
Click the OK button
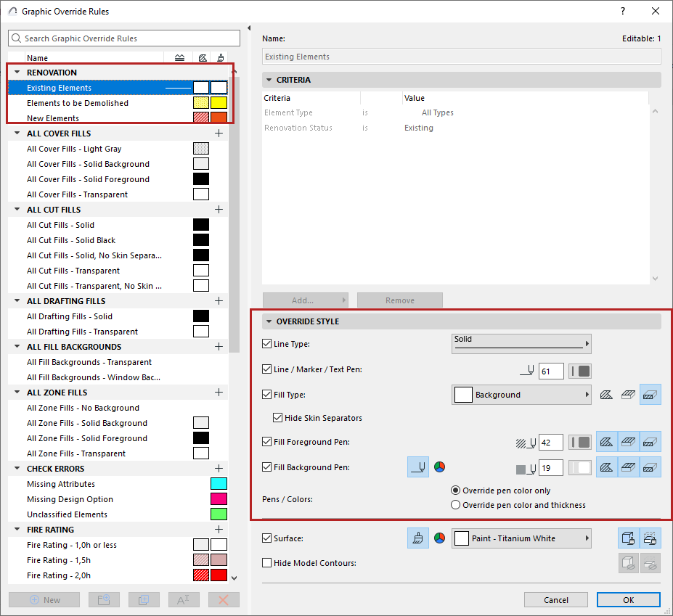point(629,600)
